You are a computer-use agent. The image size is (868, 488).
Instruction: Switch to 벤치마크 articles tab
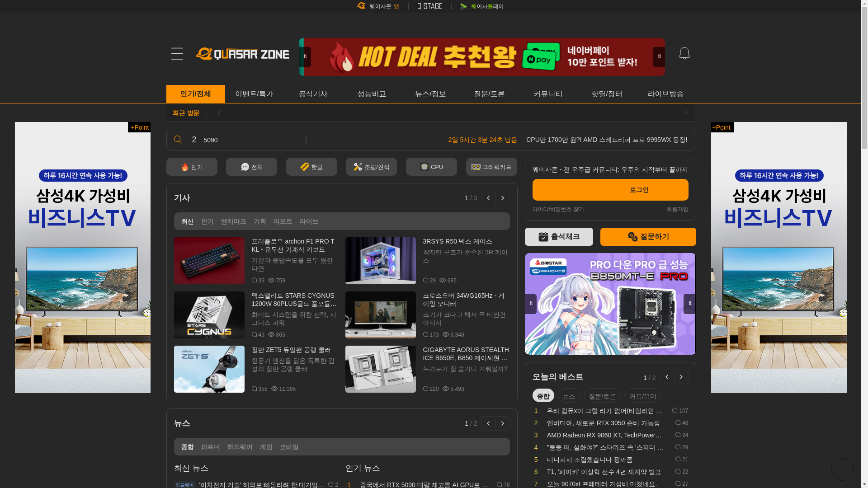(x=233, y=221)
